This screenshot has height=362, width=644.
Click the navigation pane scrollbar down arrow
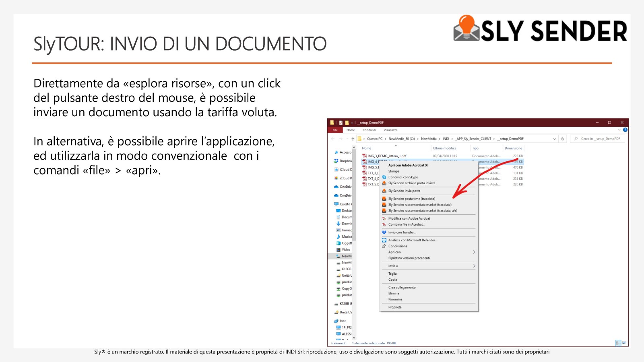click(x=354, y=338)
